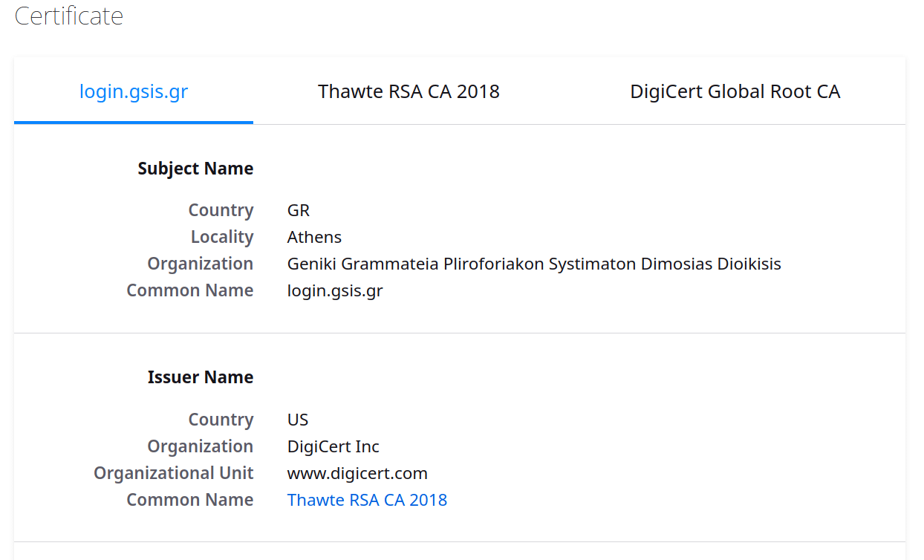Click the DigiCert Inc organization value
Image resolution: width=924 pixels, height=560 pixels.
(x=333, y=446)
